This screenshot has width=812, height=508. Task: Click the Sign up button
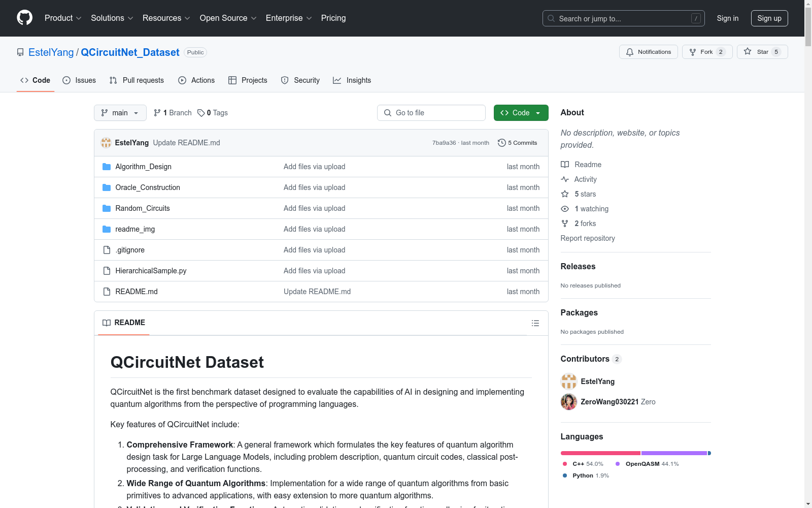(x=769, y=18)
